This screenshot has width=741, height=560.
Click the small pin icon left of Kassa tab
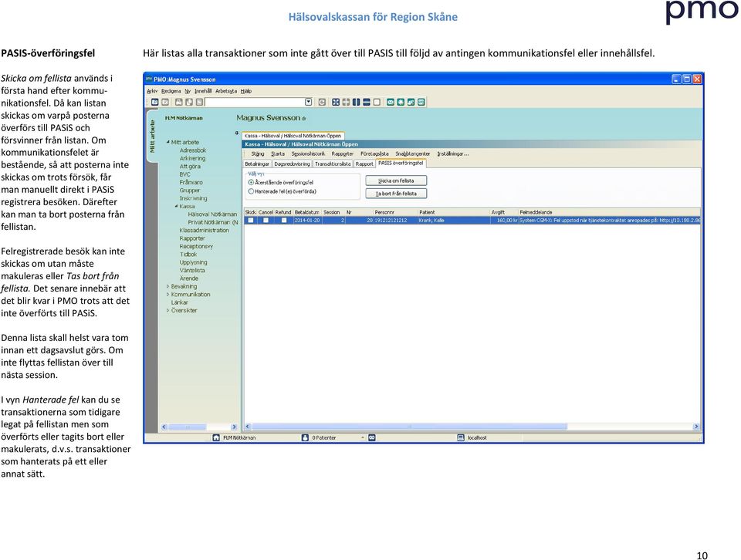[237, 133]
